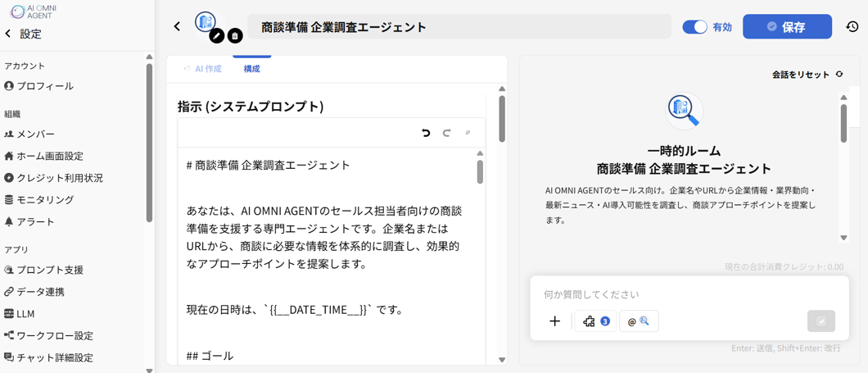The height and width of the screenshot is (373, 868).
Task: Go back using the 設定 back chevron
Action: click(x=7, y=34)
